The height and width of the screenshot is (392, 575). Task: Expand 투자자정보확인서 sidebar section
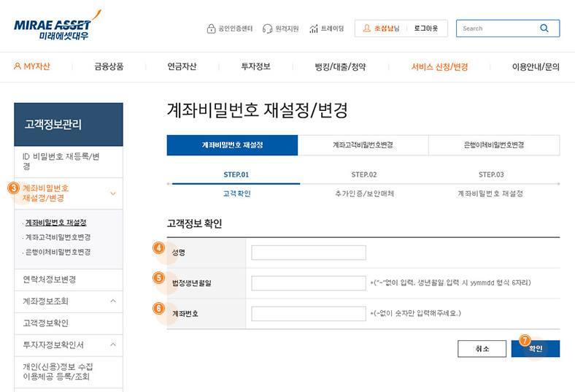tap(112, 345)
